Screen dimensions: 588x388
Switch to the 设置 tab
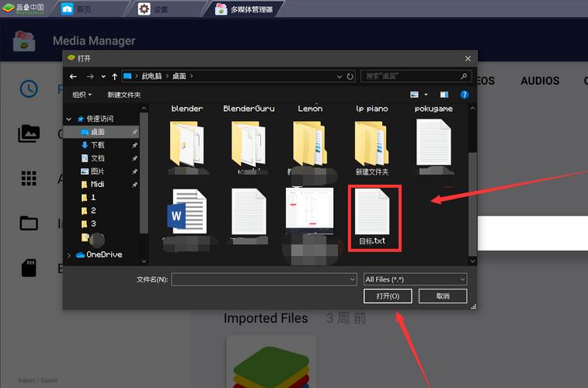click(159, 9)
